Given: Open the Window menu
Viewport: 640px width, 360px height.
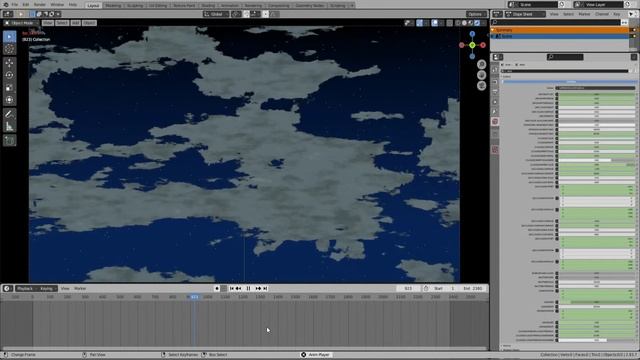Looking at the screenshot, I should 57,4.
